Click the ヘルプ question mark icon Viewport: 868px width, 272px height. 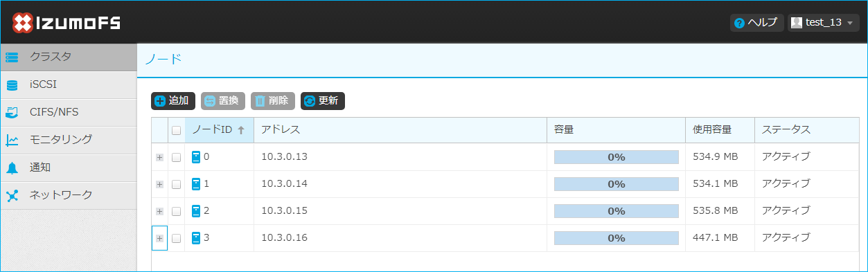[x=739, y=23]
